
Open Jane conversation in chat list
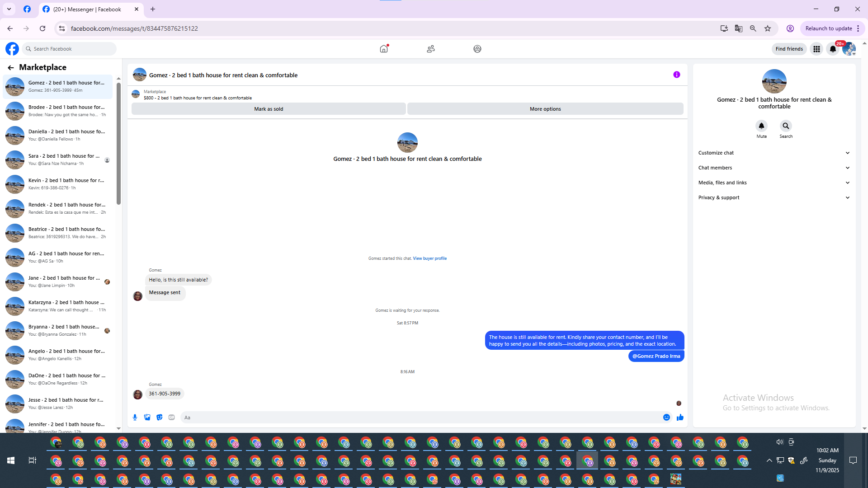pos(58,282)
